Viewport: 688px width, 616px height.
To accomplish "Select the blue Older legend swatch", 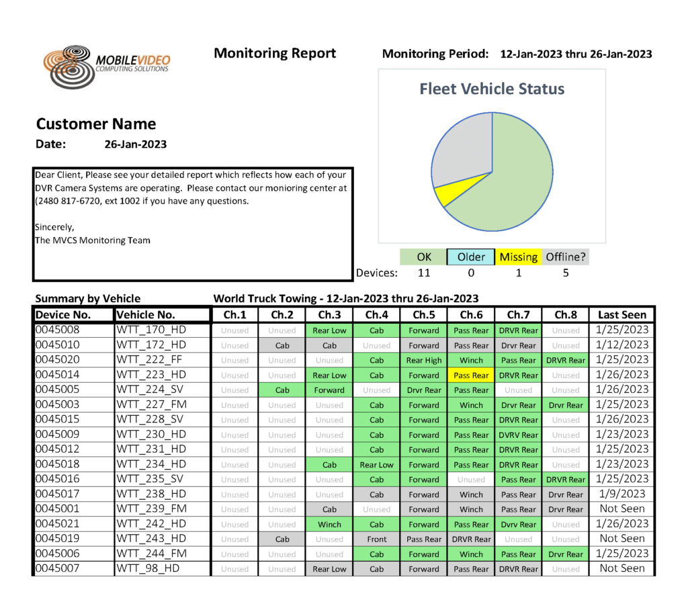I will pos(471,257).
